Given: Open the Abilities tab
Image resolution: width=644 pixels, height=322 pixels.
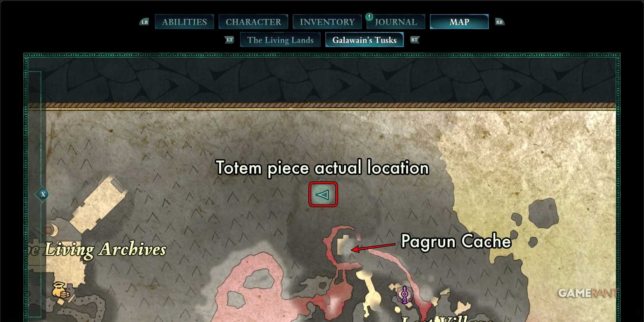Looking at the screenshot, I should click(x=184, y=22).
